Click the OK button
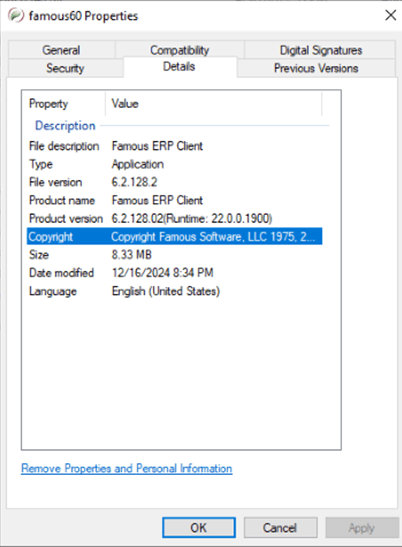402x547 pixels. [x=199, y=527]
